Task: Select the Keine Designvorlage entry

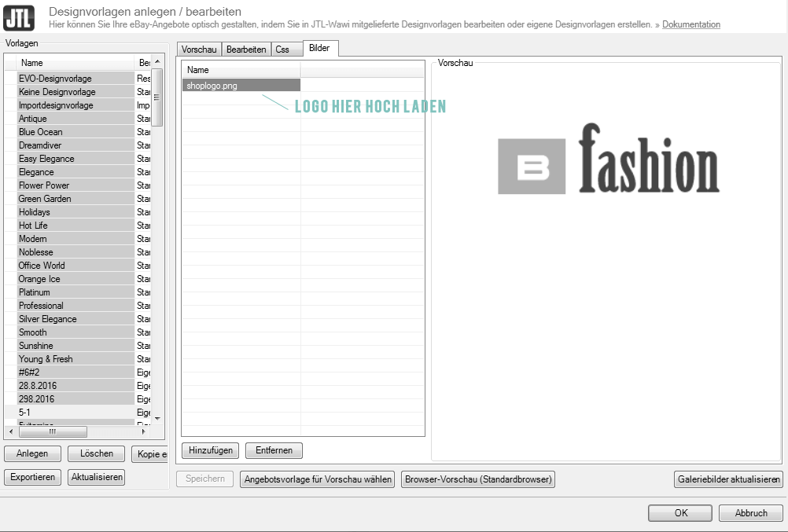Action: [75, 92]
